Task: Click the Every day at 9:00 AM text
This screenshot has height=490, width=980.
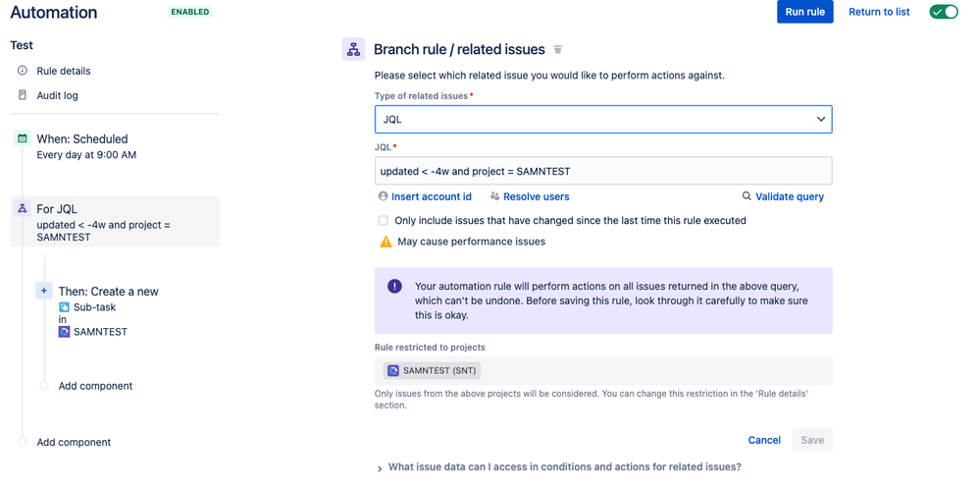Action: (86, 154)
